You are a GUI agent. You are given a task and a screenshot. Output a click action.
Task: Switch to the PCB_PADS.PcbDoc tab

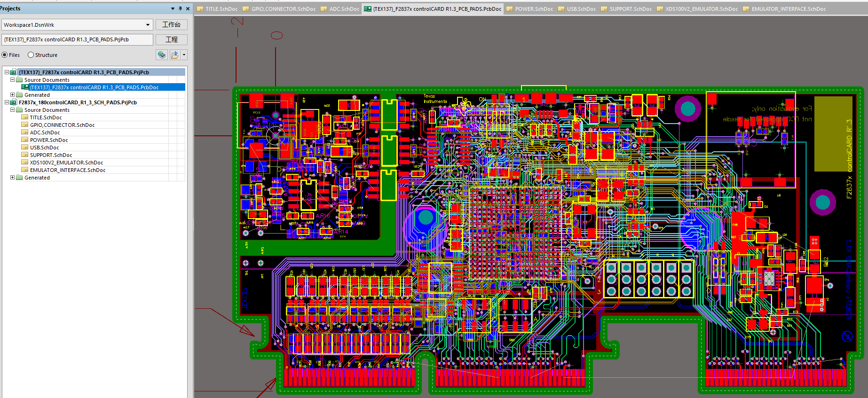pos(433,9)
